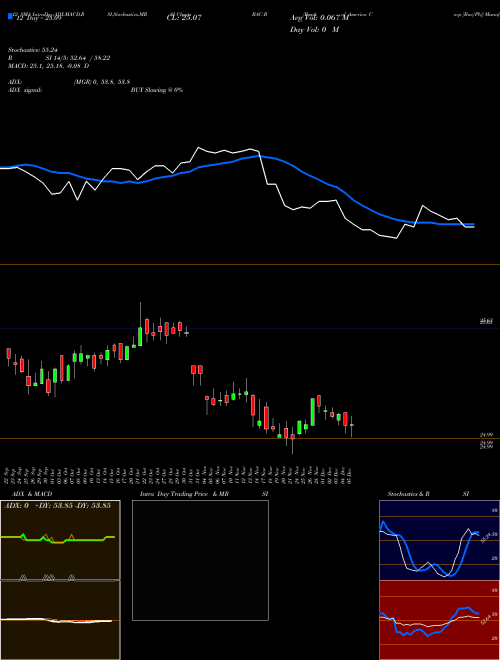Click the red RSI chart panel
This screenshot has width=500, height=660.
click(x=439, y=620)
